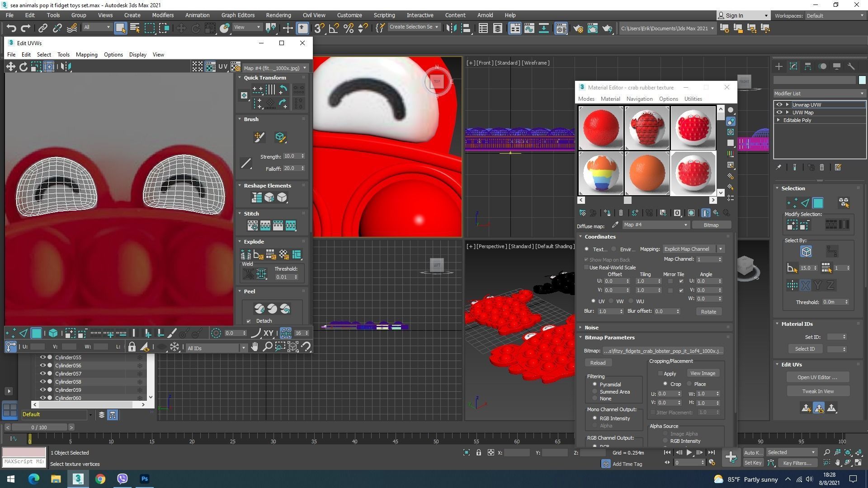Select polygon sub-object mode in Edit UVWs
This screenshot has width=868, height=488.
[36, 333]
